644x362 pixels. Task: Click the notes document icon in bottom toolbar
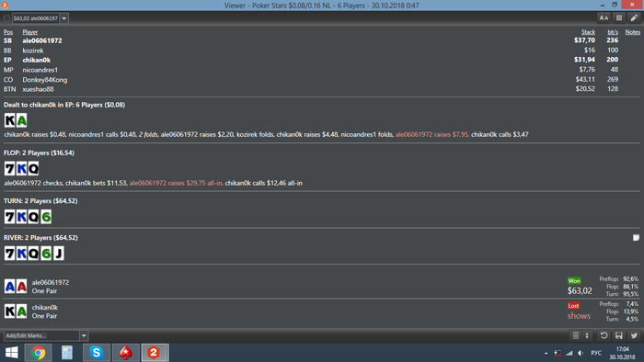point(576,335)
